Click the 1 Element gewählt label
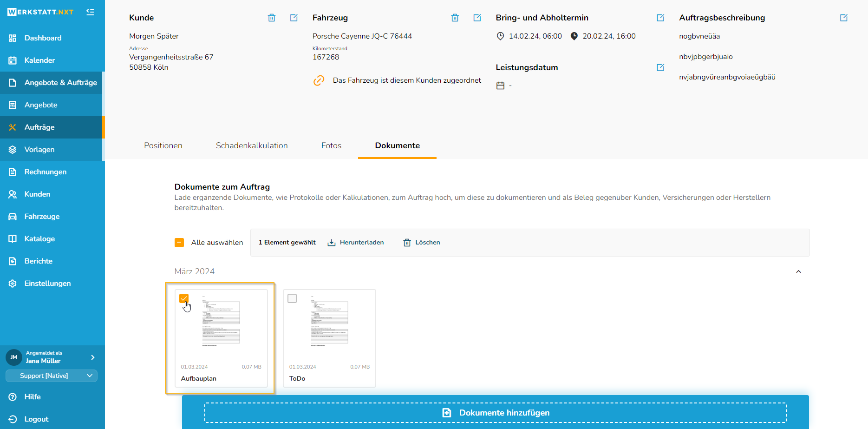Viewport: 868px width, 429px height. (287, 243)
